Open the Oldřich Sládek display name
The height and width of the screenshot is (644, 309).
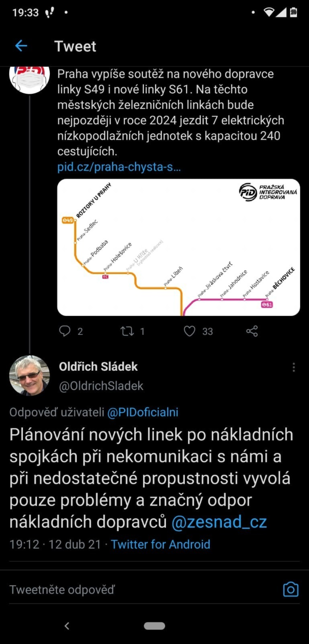pos(98,366)
